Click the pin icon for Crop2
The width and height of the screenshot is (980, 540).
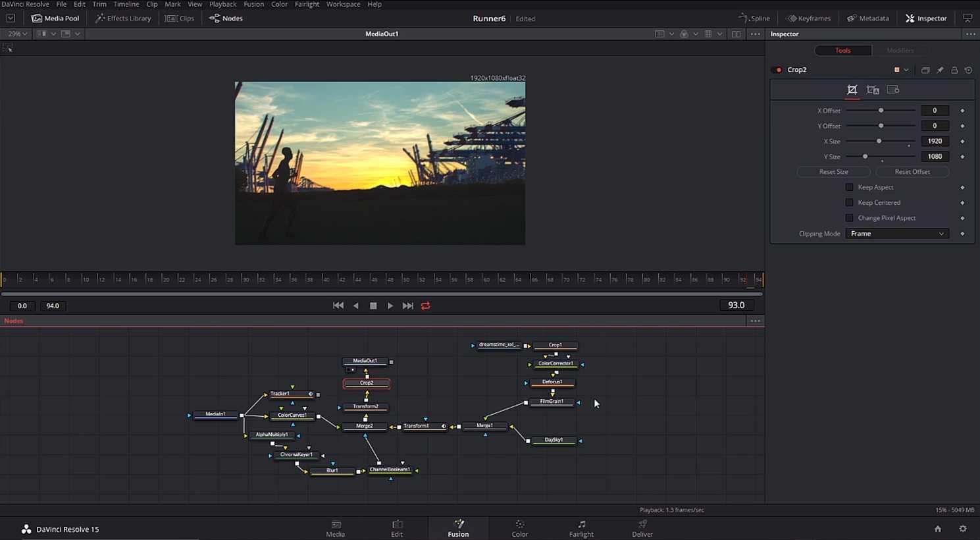pyautogui.click(x=940, y=70)
